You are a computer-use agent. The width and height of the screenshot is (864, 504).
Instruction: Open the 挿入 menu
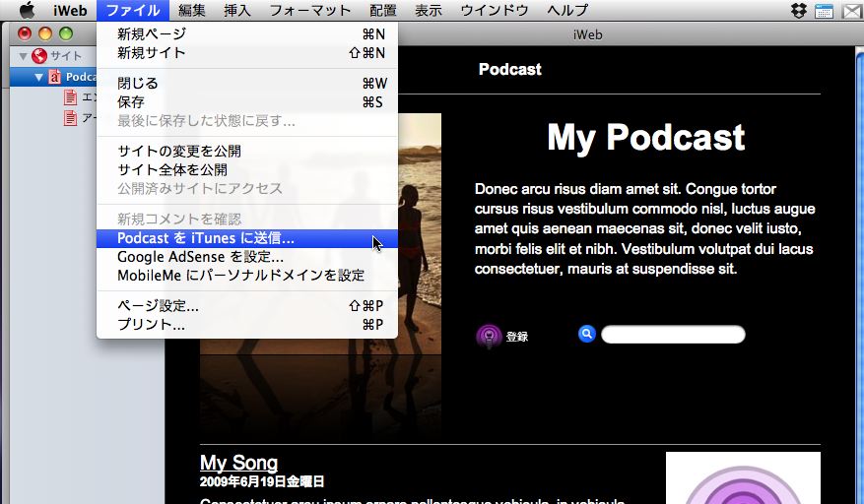point(237,11)
